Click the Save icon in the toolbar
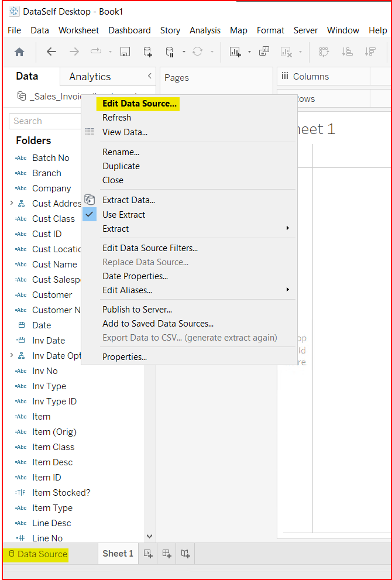Image resolution: width=392 pixels, height=580 pixels. coord(125,52)
